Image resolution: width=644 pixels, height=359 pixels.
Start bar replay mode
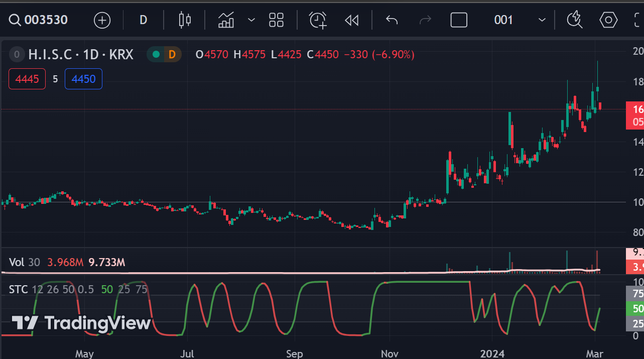[x=352, y=20]
